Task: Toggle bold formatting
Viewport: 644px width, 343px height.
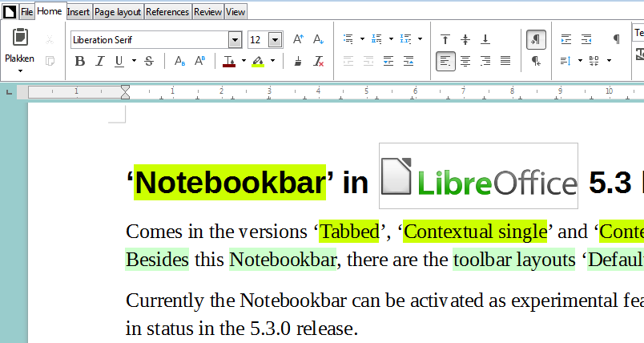Action: coord(79,61)
